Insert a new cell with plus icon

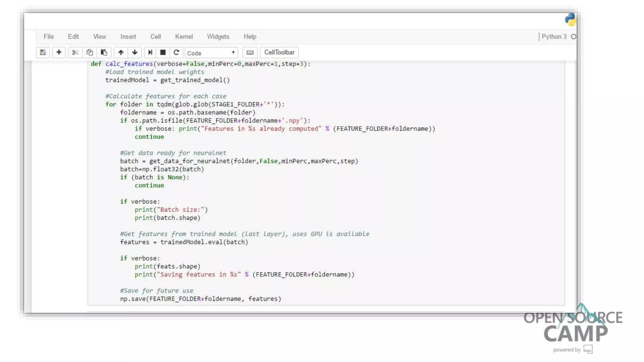[59, 52]
